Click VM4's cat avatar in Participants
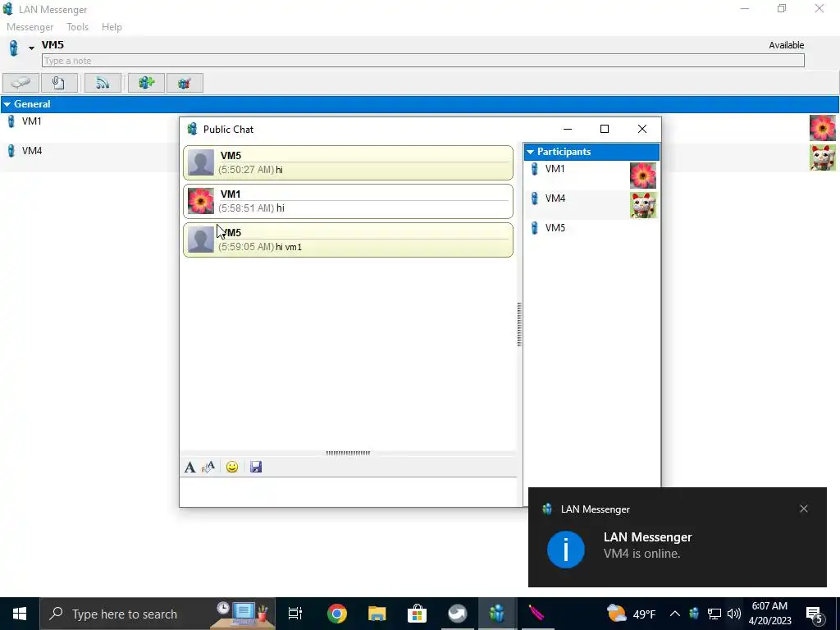The width and height of the screenshot is (840, 630). [x=643, y=205]
